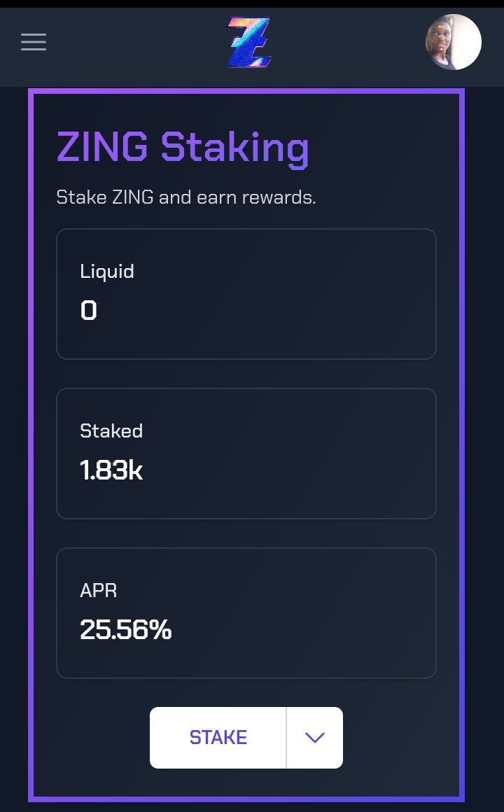
Task: Click the Staked label
Action: tap(111, 431)
